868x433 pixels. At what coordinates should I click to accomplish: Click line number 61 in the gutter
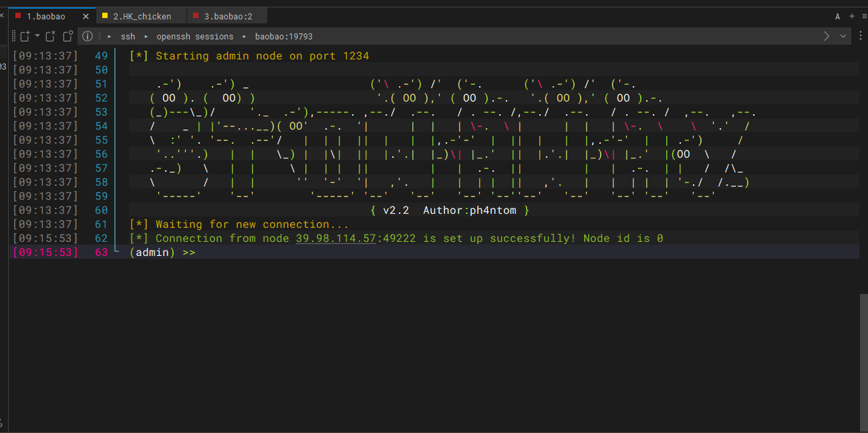click(x=101, y=225)
